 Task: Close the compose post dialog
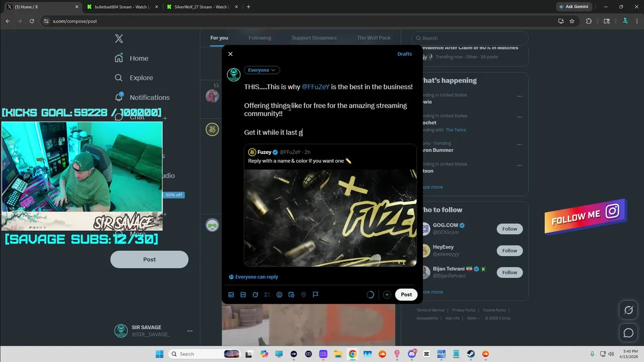coord(230,54)
